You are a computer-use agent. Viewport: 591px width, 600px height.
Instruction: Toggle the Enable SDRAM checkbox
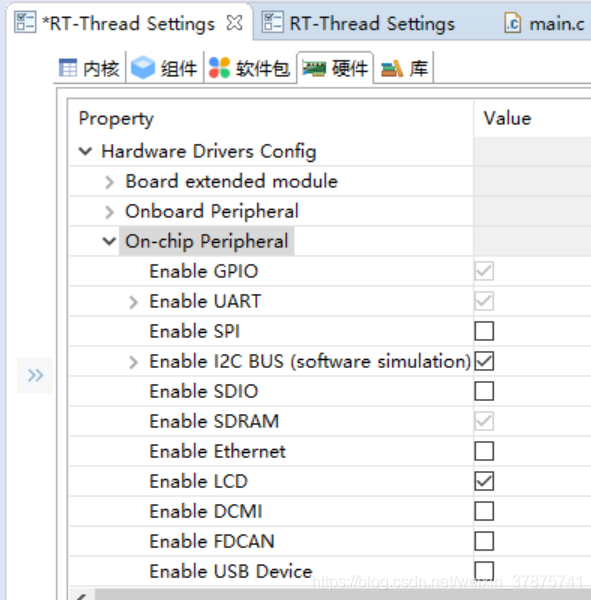pos(484,421)
